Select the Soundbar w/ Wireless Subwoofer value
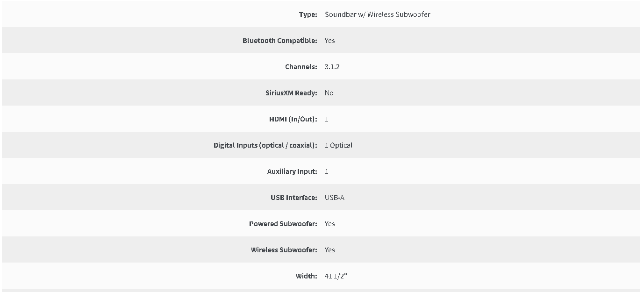 pyautogui.click(x=378, y=14)
